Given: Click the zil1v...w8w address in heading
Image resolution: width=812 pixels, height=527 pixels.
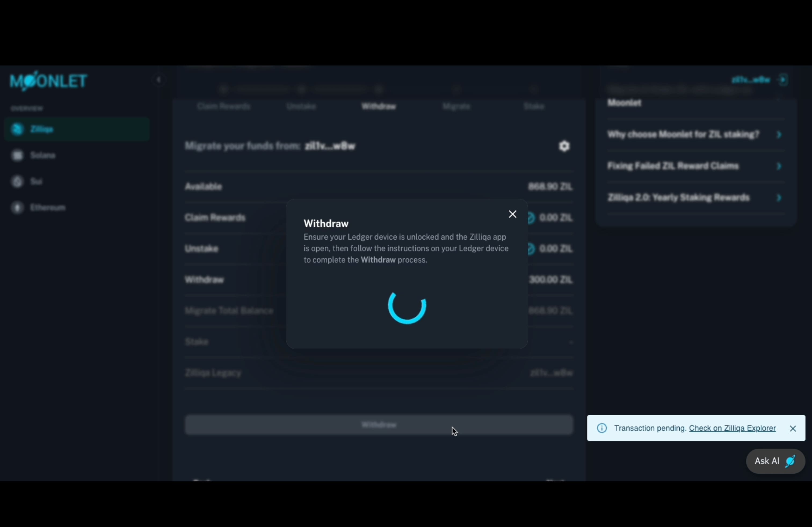Looking at the screenshot, I should pyautogui.click(x=330, y=146).
